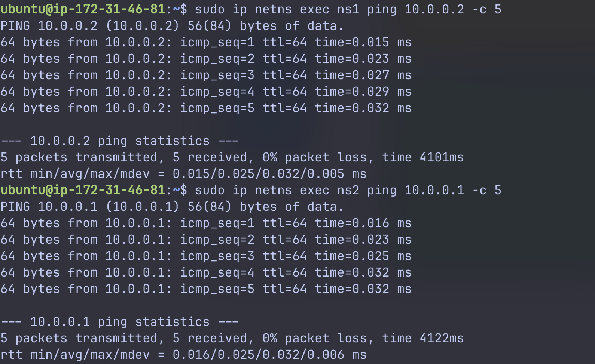Click the "10.0.0.1 ping statistics" heading
595x364 pixels.
click(x=119, y=322)
